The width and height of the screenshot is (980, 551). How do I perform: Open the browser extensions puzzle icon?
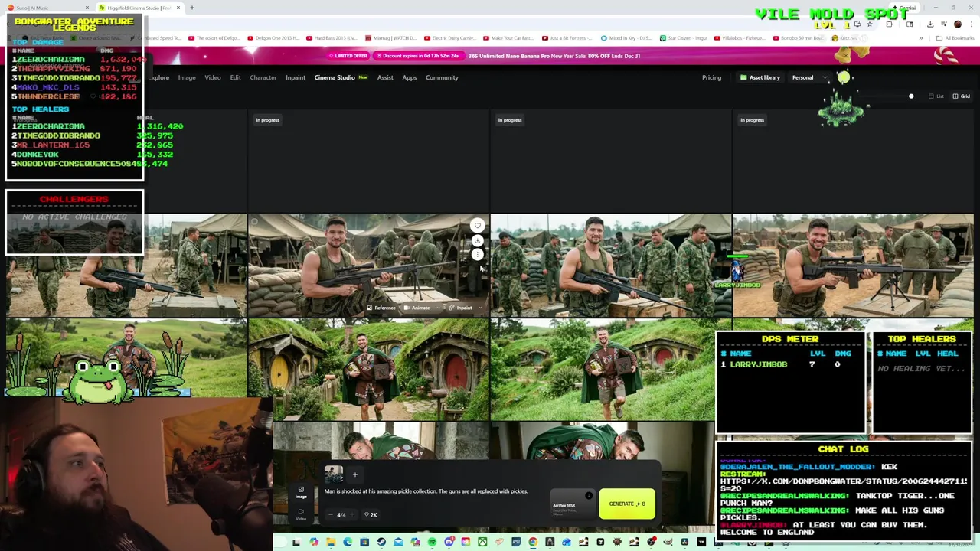pyautogui.click(x=889, y=24)
